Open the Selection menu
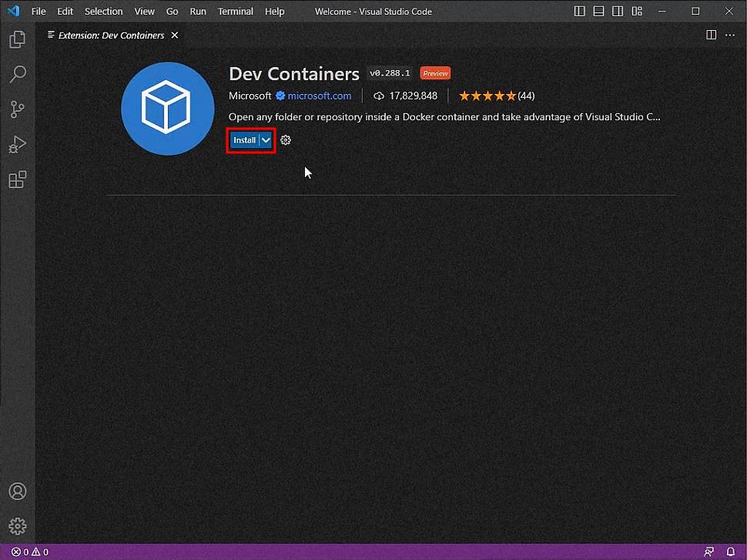The height and width of the screenshot is (560, 747). [x=103, y=11]
